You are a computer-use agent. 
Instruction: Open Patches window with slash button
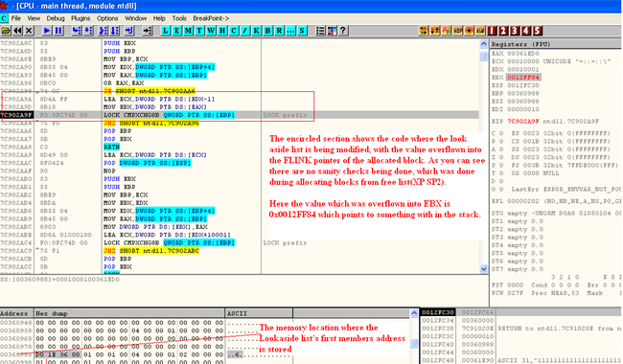point(245,31)
